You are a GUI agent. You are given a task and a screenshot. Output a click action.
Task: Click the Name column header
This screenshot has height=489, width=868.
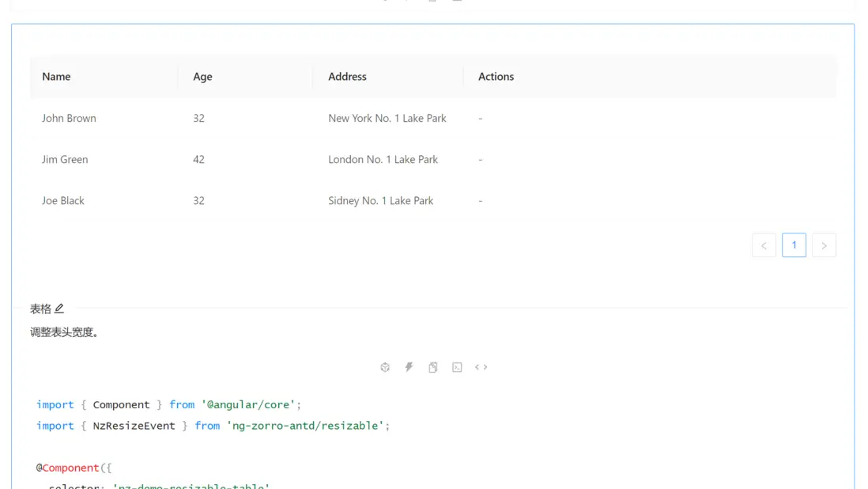[x=56, y=77]
